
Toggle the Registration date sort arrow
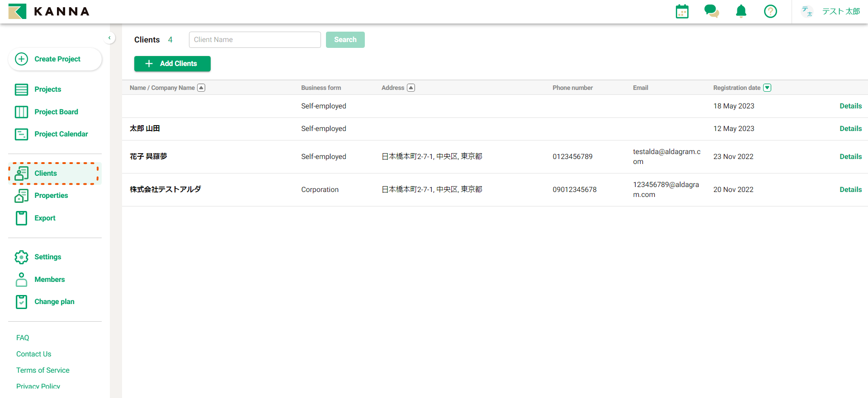[767, 88]
